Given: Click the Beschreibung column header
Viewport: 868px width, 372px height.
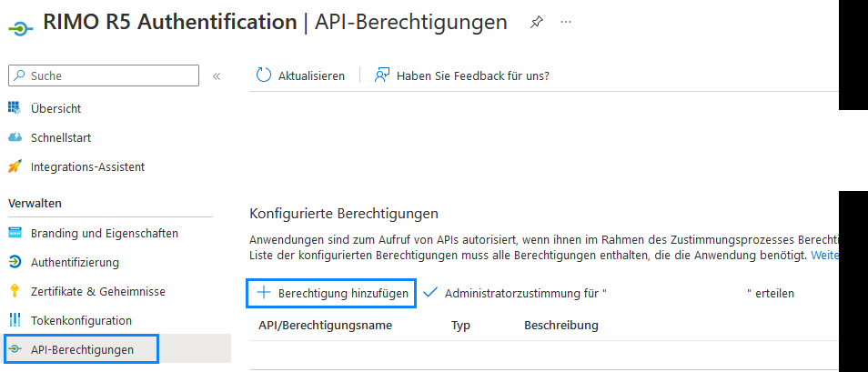Looking at the screenshot, I should pos(561,325).
